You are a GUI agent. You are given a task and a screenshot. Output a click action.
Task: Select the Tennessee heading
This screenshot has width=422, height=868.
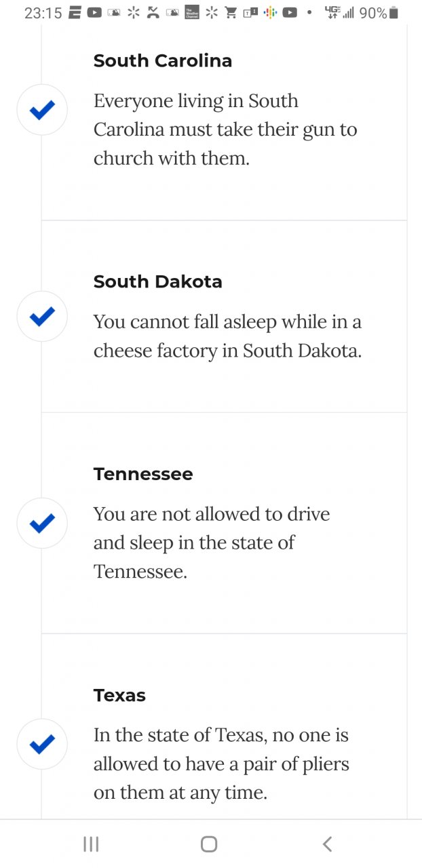(x=143, y=474)
